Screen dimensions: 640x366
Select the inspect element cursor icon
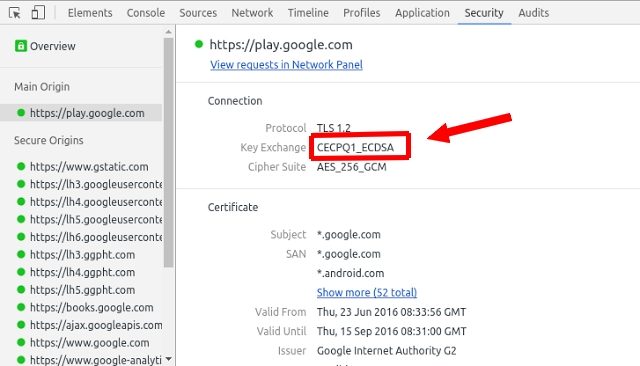click(15, 13)
